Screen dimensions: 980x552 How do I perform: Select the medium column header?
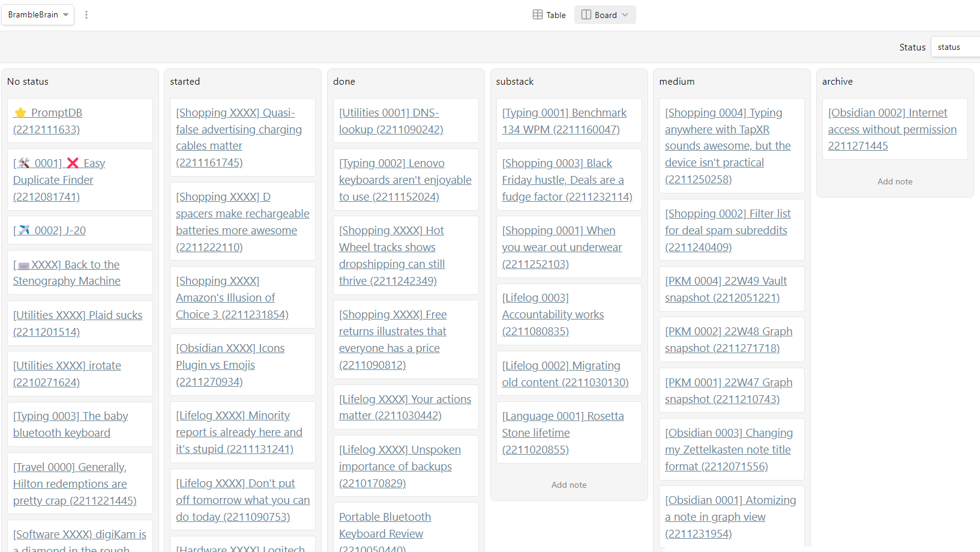pos(677,81)
